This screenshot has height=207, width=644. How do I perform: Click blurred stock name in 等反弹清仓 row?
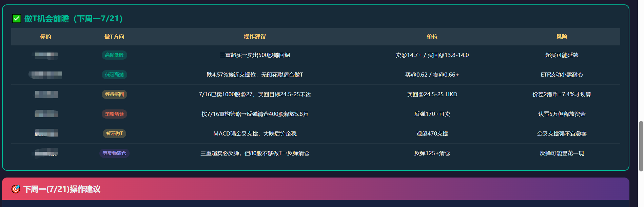pos(45,153)
